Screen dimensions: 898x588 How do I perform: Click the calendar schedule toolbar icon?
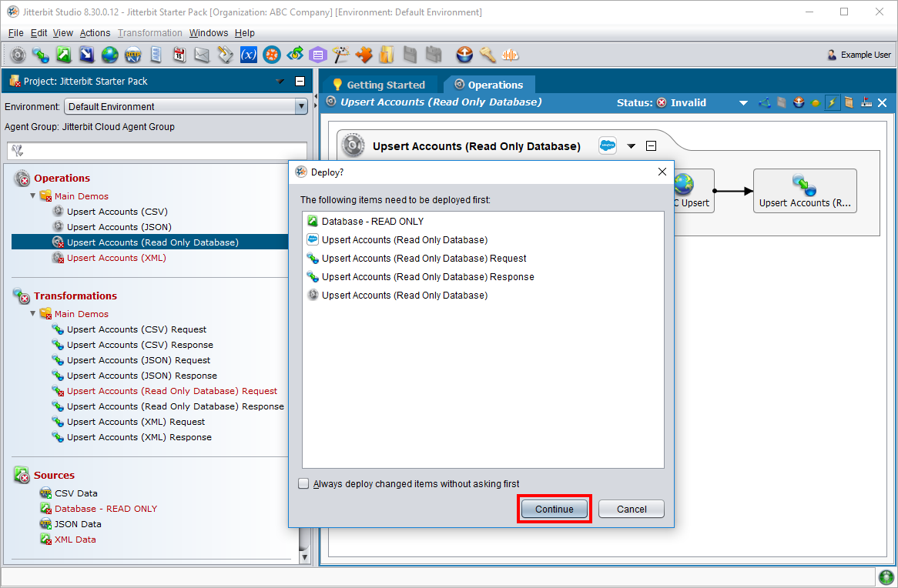[179, 55]
